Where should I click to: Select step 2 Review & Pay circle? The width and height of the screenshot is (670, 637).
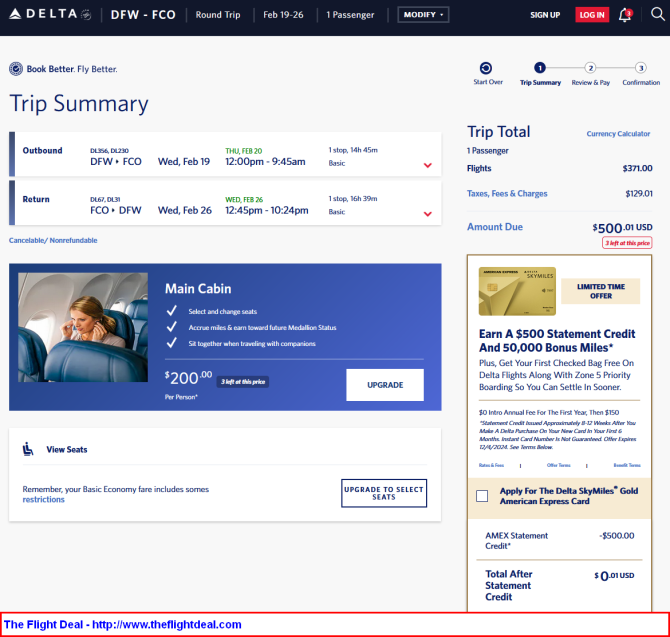point(590,68)
